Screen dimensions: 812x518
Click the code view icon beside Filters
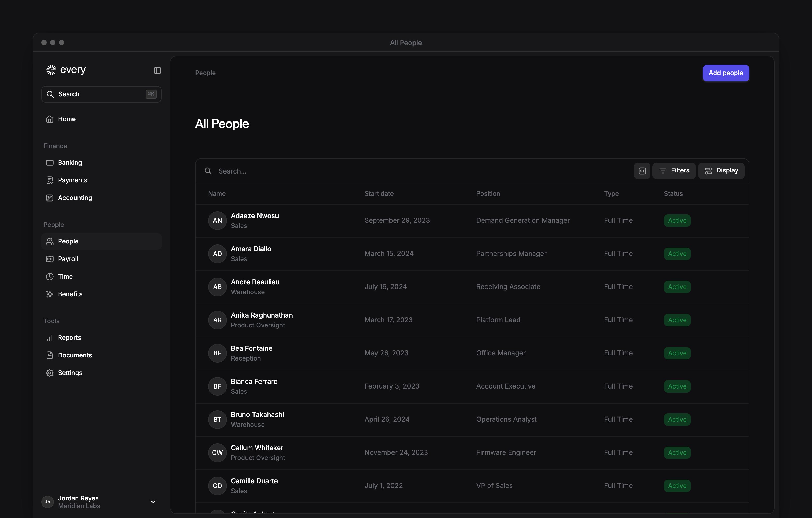(642, 171)
